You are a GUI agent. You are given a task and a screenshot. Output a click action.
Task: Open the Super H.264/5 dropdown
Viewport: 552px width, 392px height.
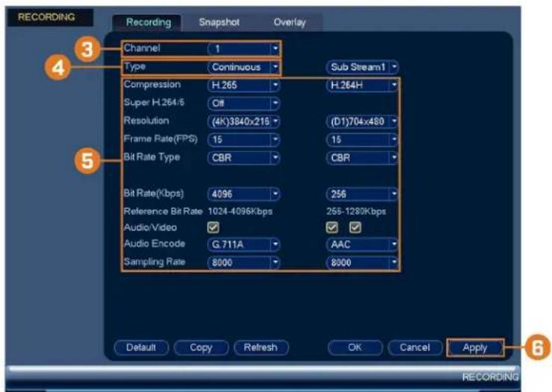pyautogui.click(x=244, y=104)
